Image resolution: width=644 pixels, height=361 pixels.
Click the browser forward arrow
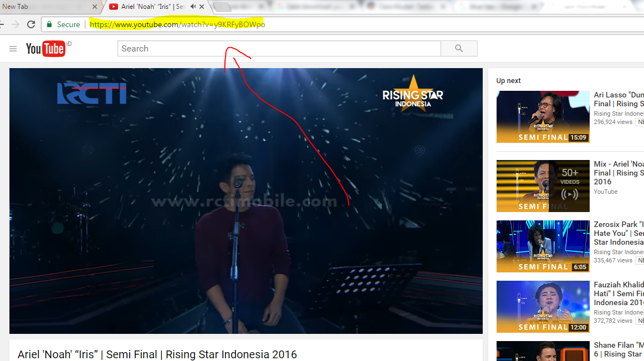click(x=15, y=24)
